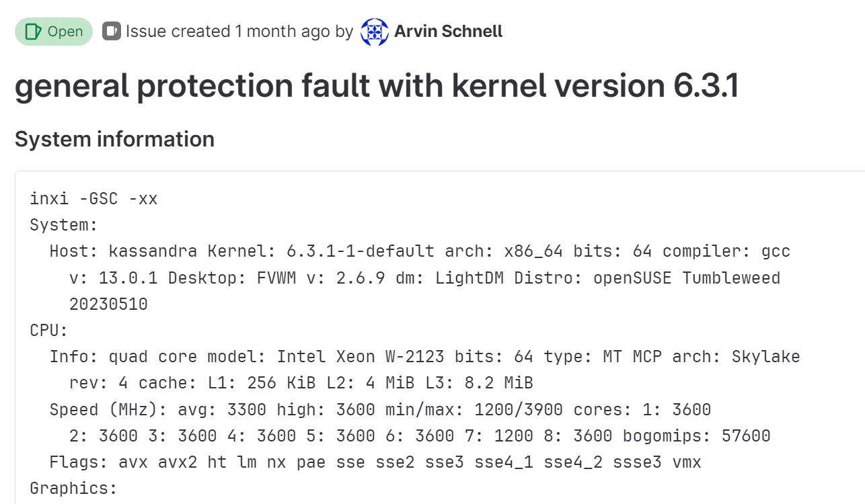
Task: Click the grey issue type icon
Action: (x=111, y=31)
